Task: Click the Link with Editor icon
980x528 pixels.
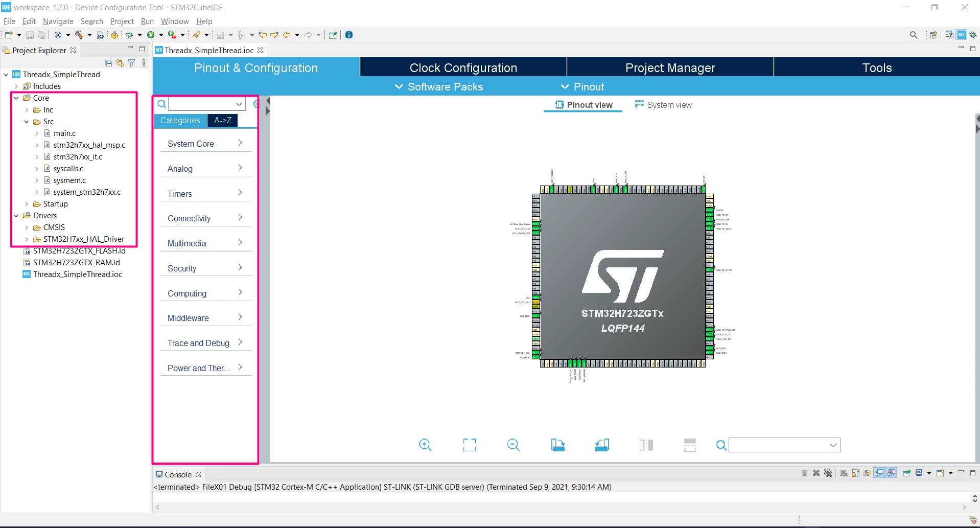Action: pyautogui.click(x=120, y=63)
